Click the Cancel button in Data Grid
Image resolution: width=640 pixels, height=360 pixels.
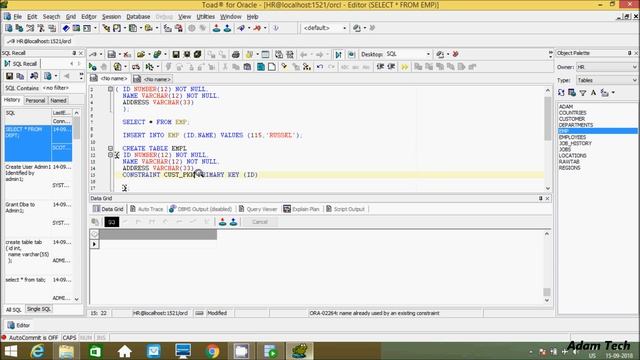(x=260, y=222)
